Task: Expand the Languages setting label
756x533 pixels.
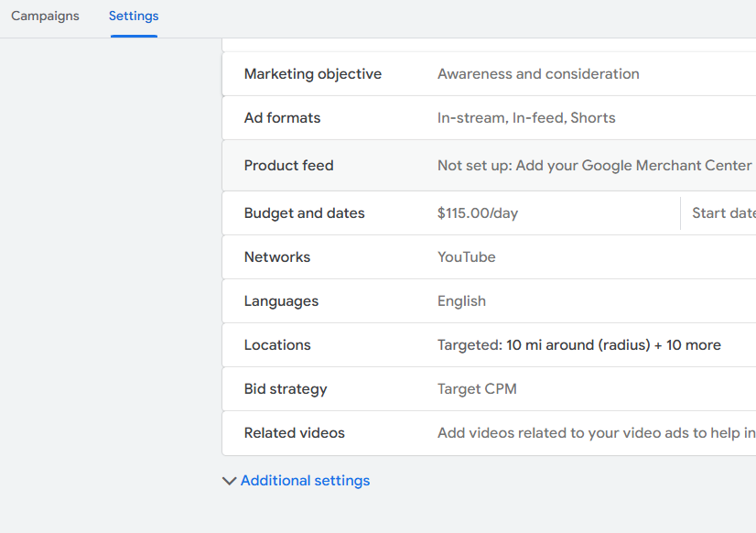Action: [281, 301]
